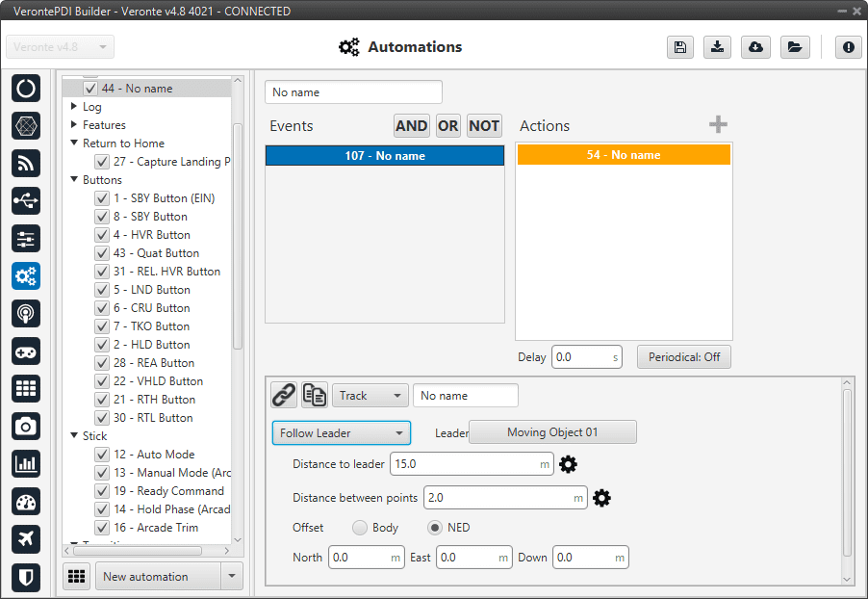Click the Periodical: Off button
868x599 pixels.
[683, 357]
